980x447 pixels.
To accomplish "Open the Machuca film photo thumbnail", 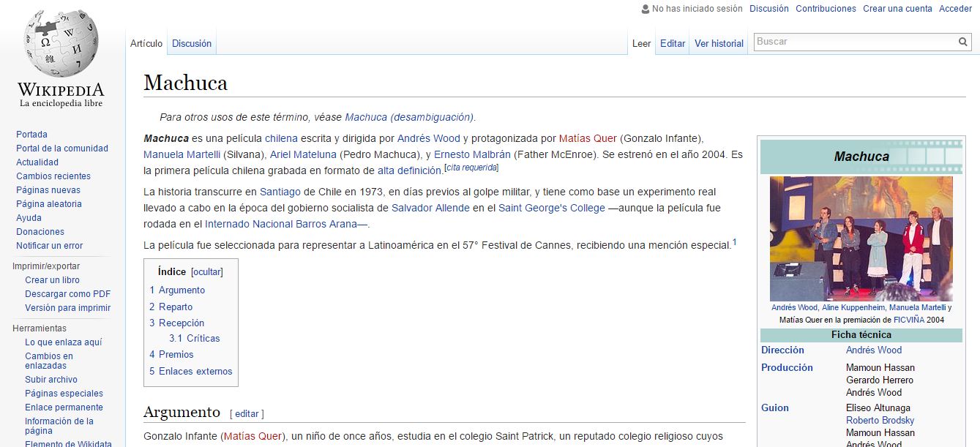I will coord(861,238).
